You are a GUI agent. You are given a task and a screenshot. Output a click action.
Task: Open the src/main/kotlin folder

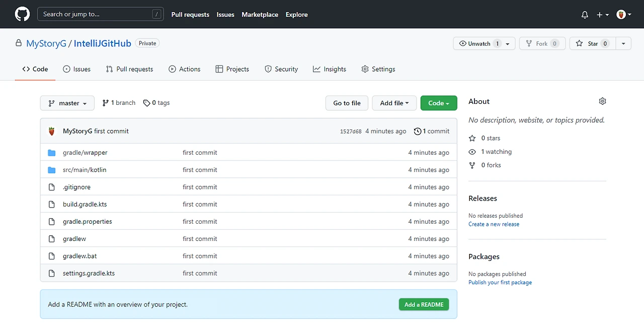85,170
